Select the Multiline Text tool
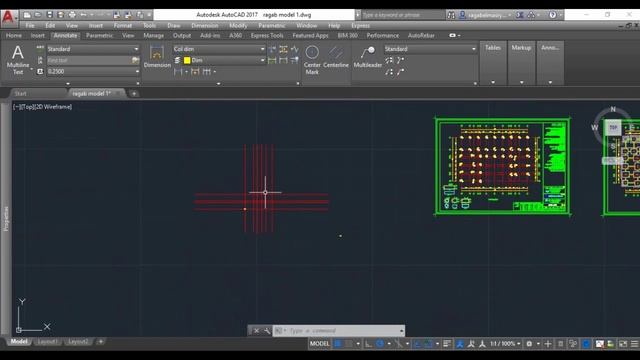This screenshot has height=360, width=640. tap(18, 60)
